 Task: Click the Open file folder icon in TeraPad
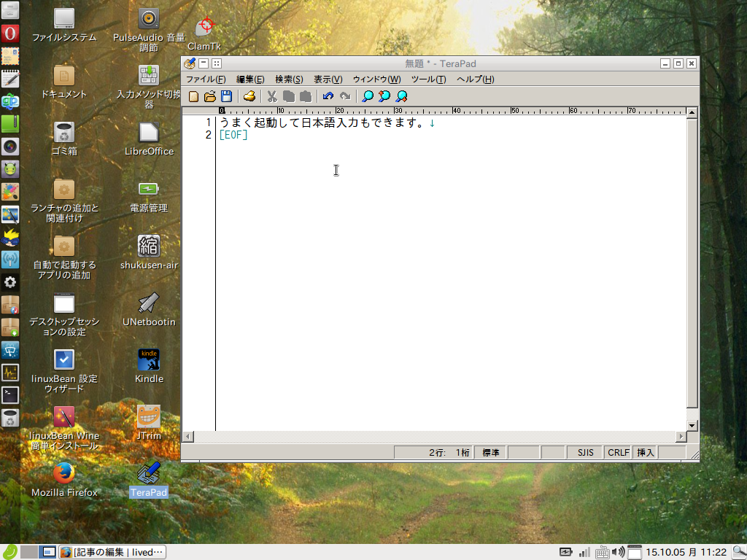pos(209,96)
